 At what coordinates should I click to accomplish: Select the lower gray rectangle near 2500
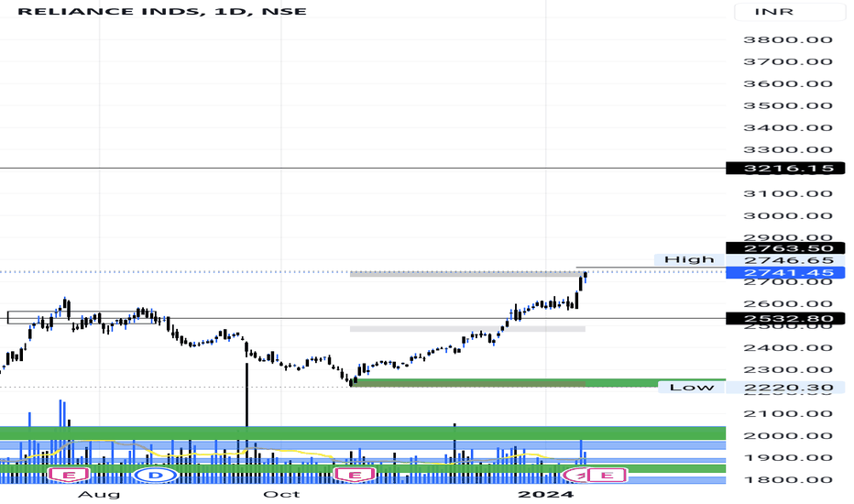click(468, 329)
